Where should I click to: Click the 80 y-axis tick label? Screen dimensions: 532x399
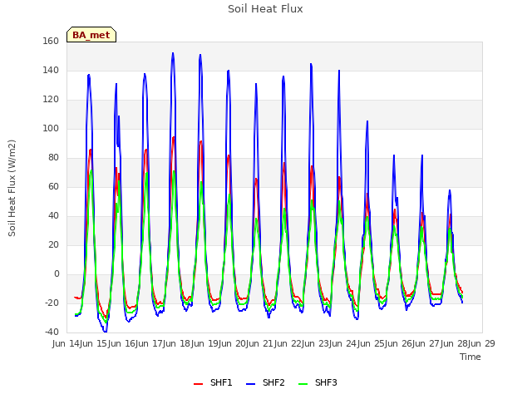[x=53, y=157]
